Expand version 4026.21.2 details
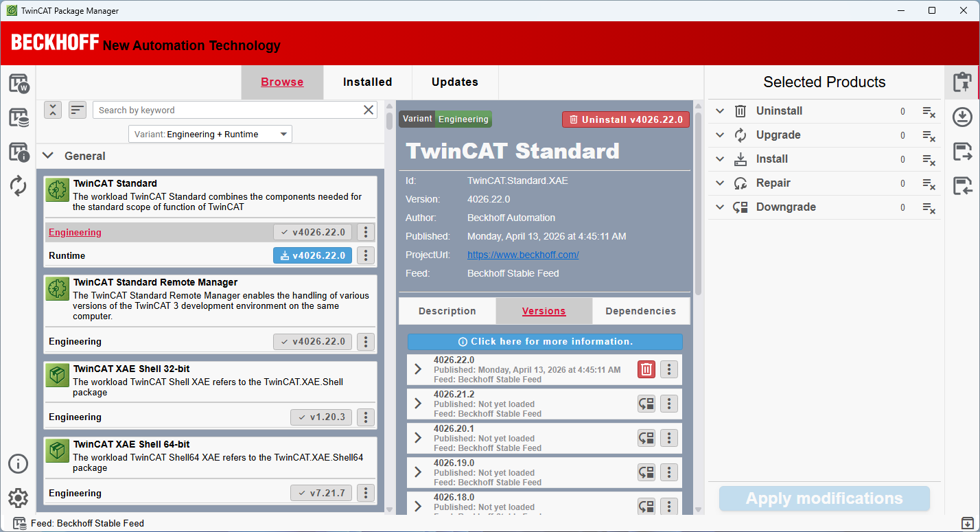This screenshot has width=980, height=532. [x=418, y=404]
